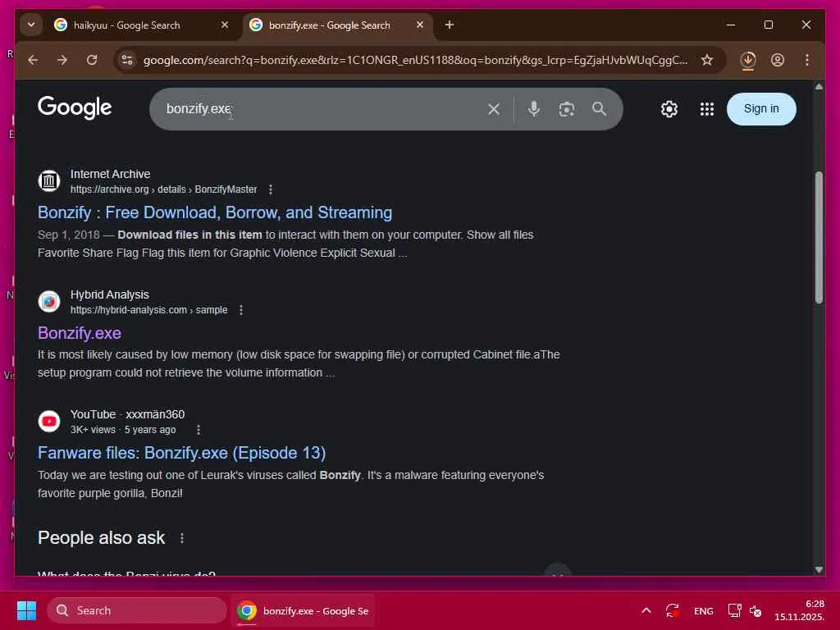Reload the current page
The image size is (840, 630).
coord(92,60)
